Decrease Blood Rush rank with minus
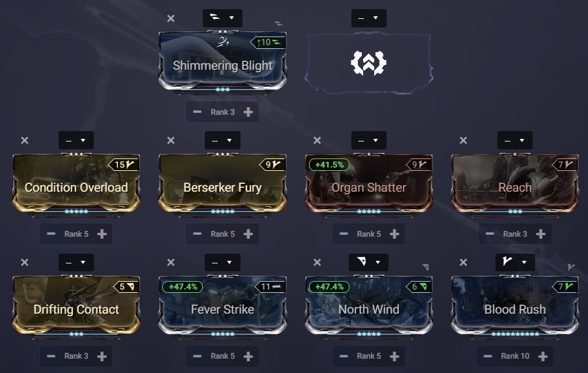The height and width of the screenshot is (373, 588). (x=488, y=356)
